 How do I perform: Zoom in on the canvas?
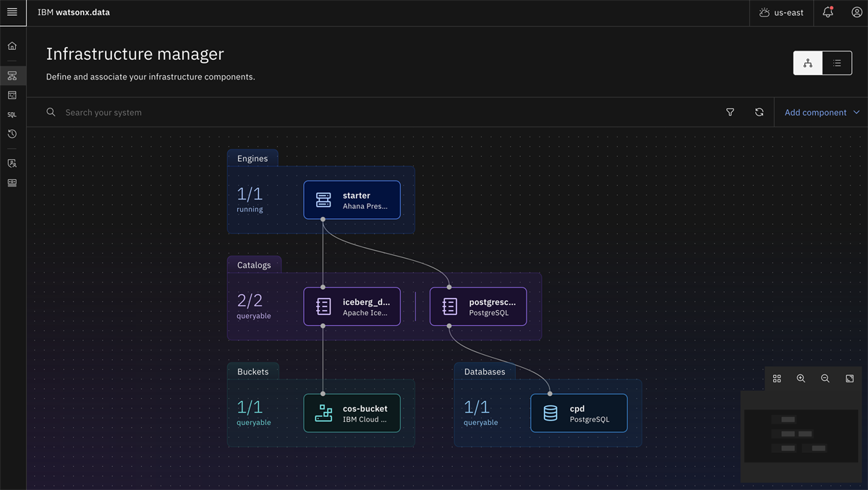click(x=801, y=379)
